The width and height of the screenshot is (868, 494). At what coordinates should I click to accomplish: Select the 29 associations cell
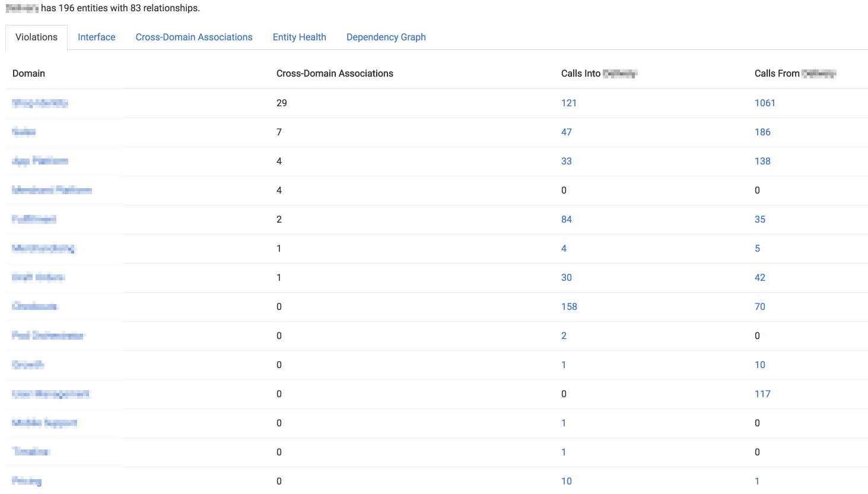pos(282,103)
